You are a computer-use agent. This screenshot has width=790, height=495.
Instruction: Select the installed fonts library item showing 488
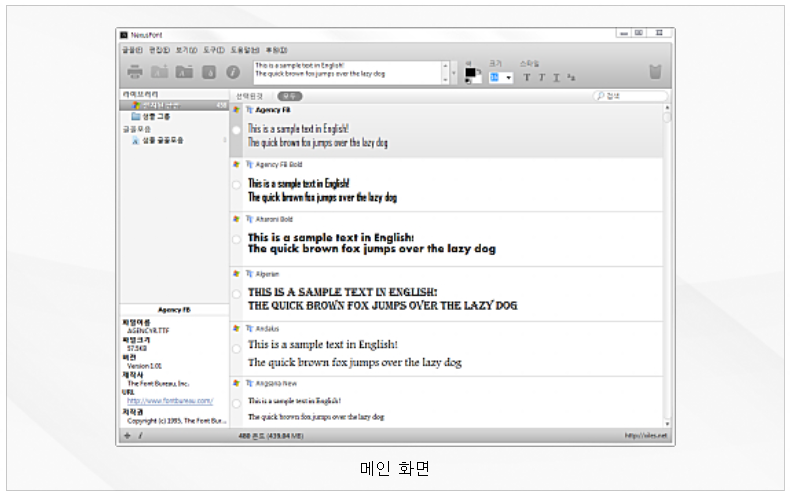pyautogui.click(x=174, y=105)
